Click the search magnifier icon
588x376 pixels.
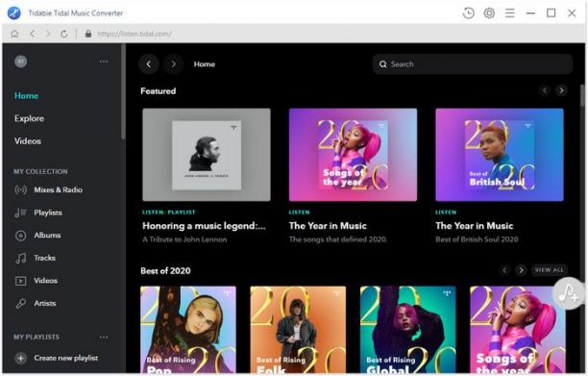[383, 64]
